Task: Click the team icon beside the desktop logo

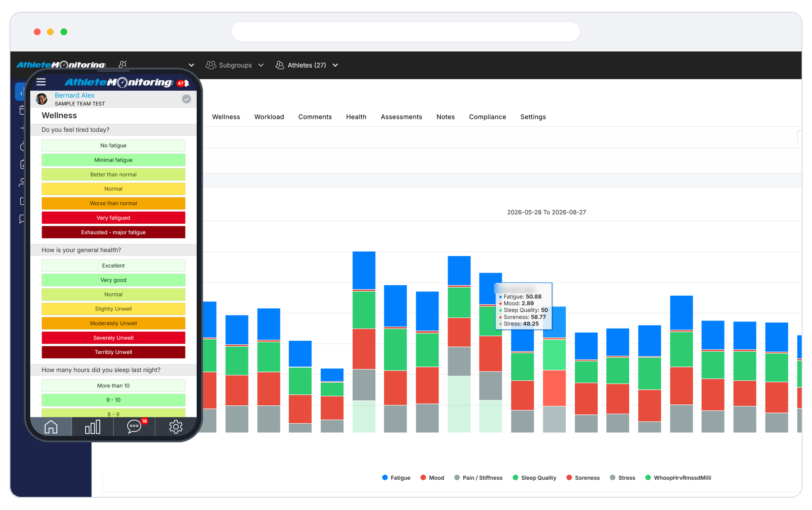Action: coord(123,64)
